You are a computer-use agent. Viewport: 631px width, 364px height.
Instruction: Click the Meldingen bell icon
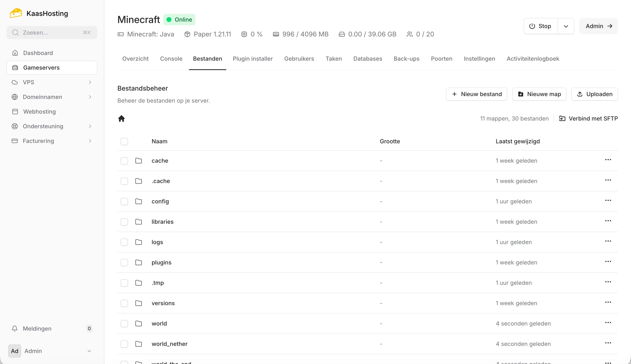[15, 329]
